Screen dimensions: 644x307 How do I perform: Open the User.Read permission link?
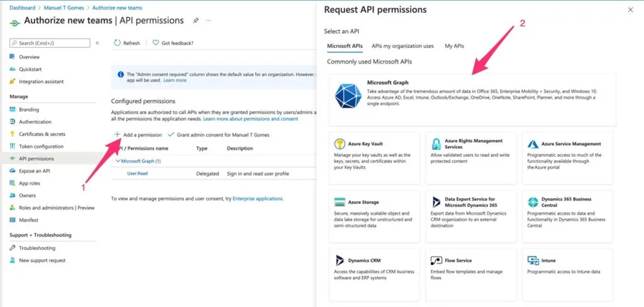coord(137,173)
